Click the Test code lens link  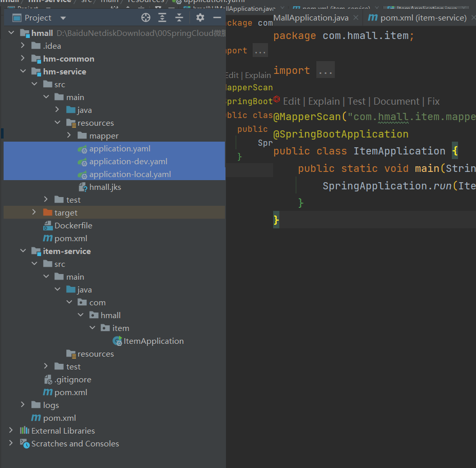[356, 101]
